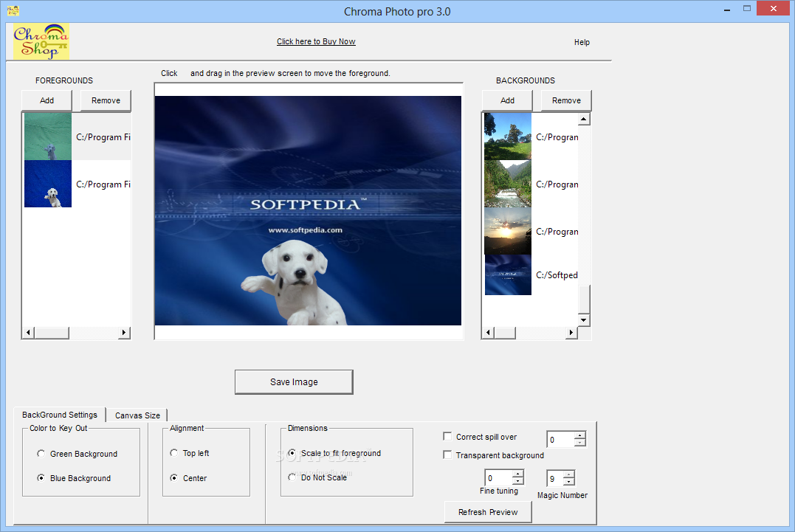Viewport: 795px width, 532px height.
Task: Click backgrounds vertical scrollbar thumb
Action: [x=584, y=300]
